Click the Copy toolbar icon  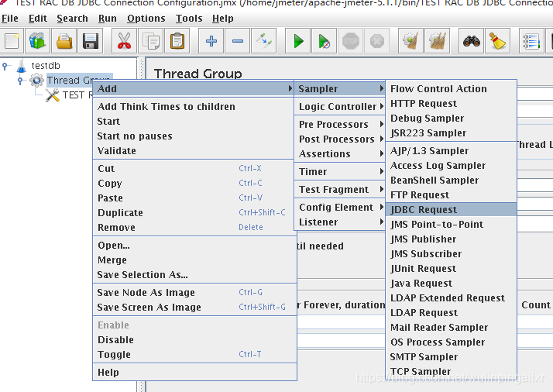(151, 41)
